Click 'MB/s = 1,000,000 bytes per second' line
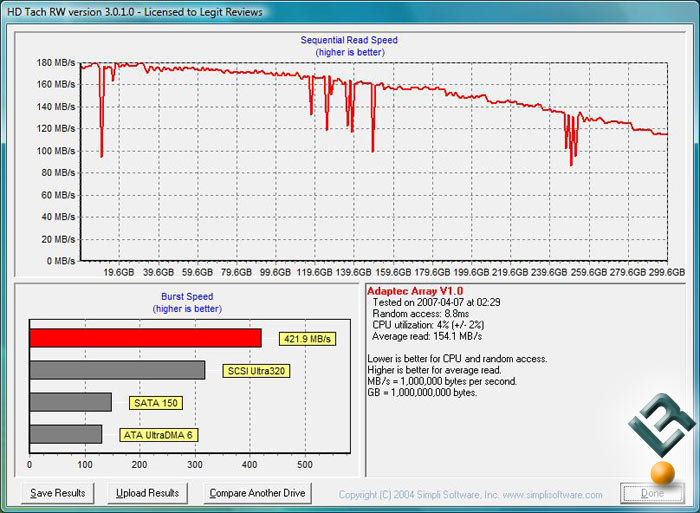700x513 pixels. [442, 381]
